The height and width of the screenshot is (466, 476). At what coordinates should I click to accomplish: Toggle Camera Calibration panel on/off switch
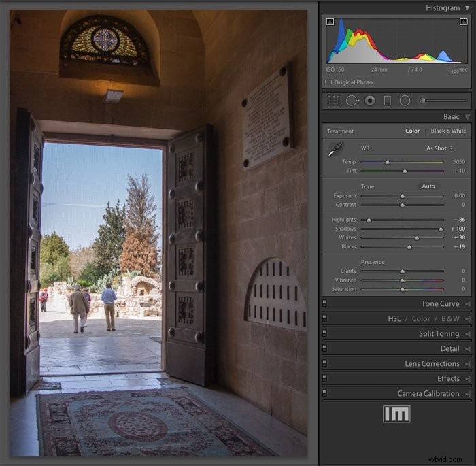[324, 393]
